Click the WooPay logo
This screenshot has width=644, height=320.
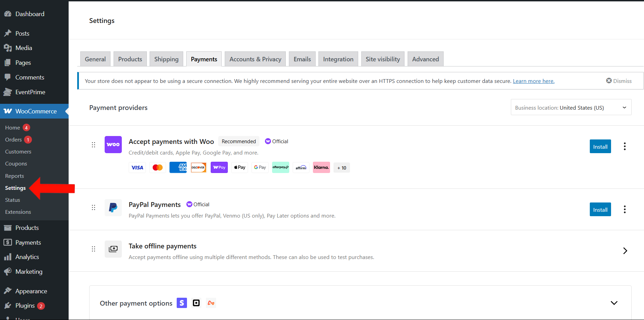(219, 168)
